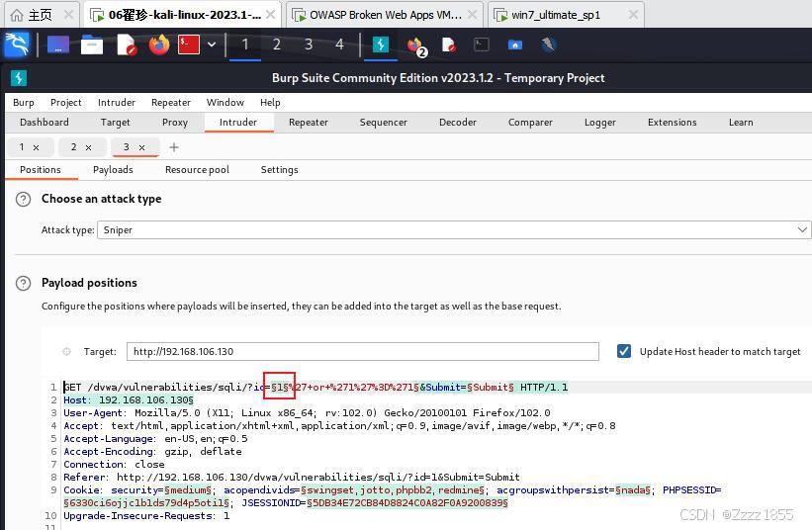Open the Repeater menu in menu bar

(171, 103)
